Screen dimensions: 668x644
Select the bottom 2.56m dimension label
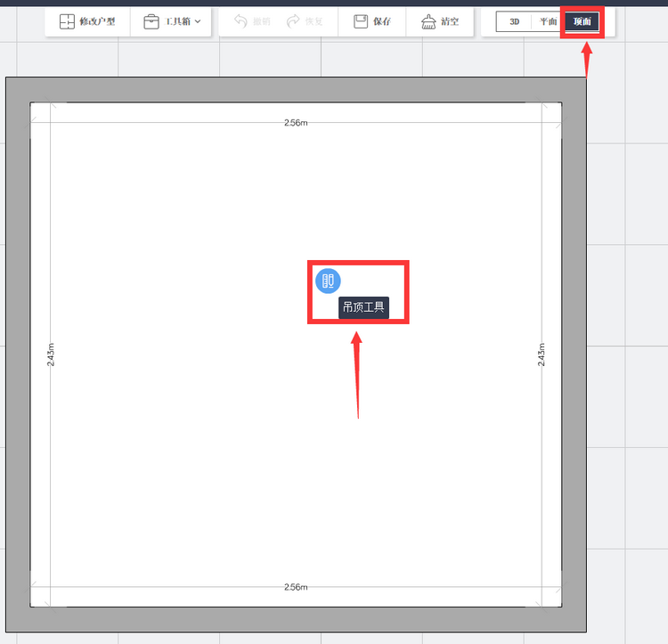coord(296,587)
